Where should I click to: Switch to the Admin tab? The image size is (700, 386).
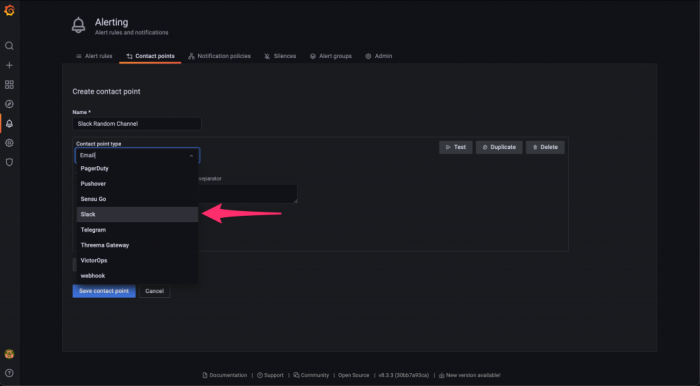[x=379, y=56]
